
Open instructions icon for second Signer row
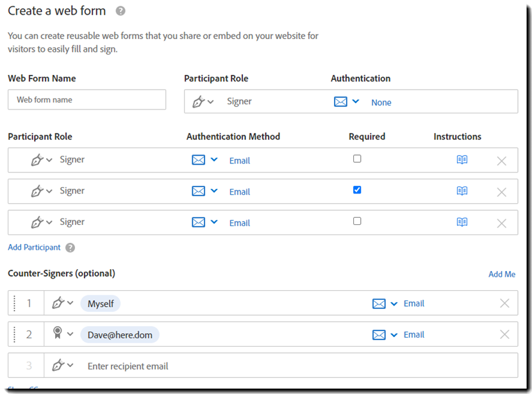[x=461, y=191]
